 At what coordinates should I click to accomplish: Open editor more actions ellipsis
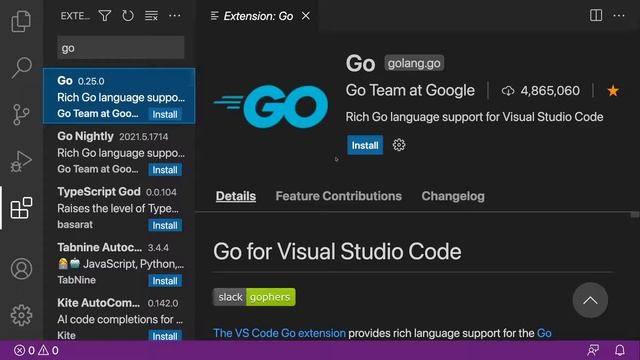point(619,16)
